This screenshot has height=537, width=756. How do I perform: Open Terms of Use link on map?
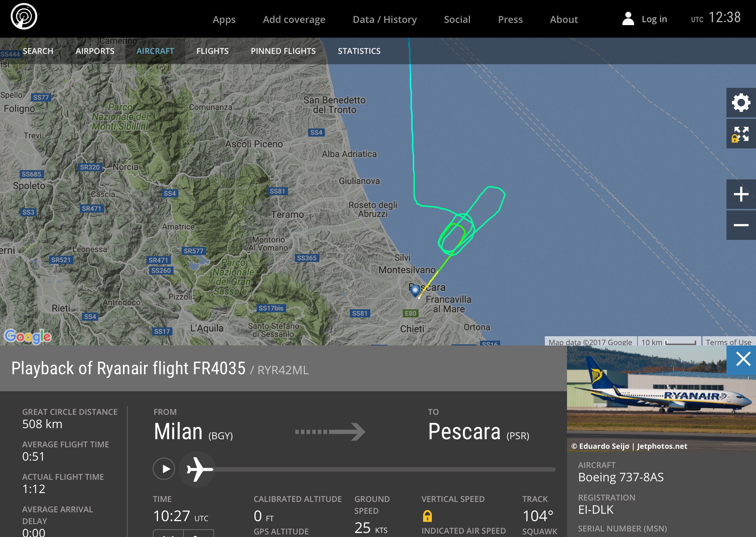coord(728,342)
